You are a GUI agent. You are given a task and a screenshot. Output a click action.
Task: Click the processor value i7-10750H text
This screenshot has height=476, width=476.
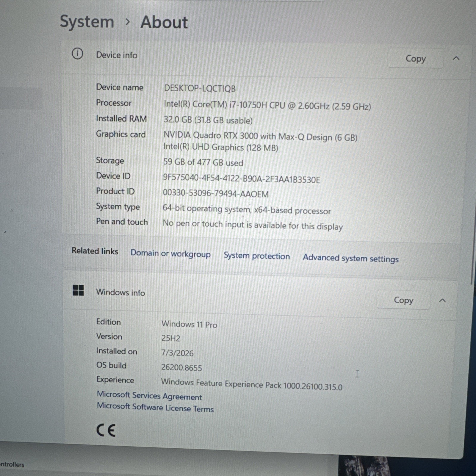click(267, 105)
